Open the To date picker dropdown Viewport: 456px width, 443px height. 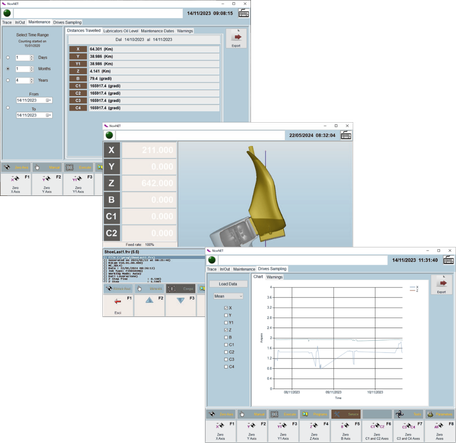click(x=48, y=115)
